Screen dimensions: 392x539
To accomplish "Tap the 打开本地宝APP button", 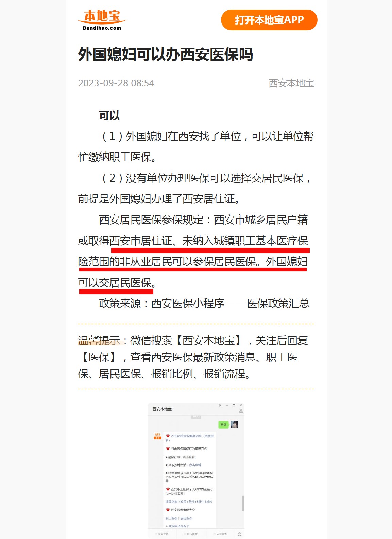I will pos(269,20).
